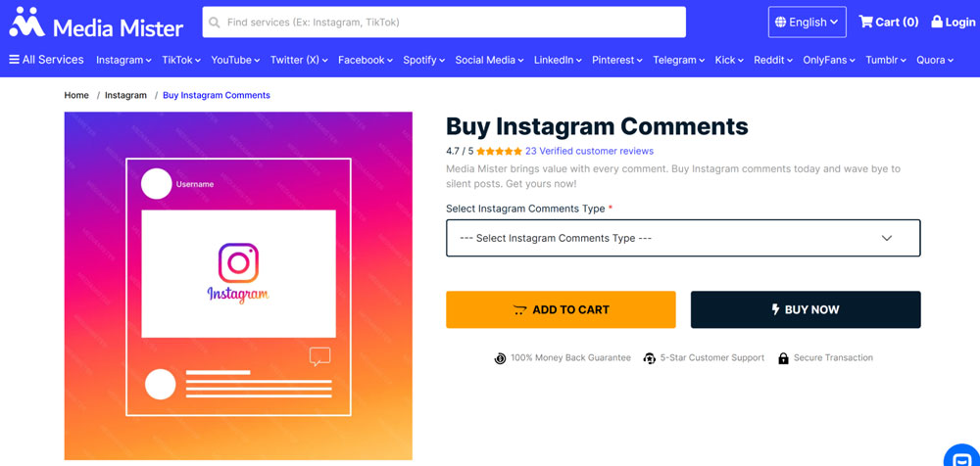Open the 23 Verified customer reviews link
Viewport: 980px width, 466px height.
[x=589, y=152]
